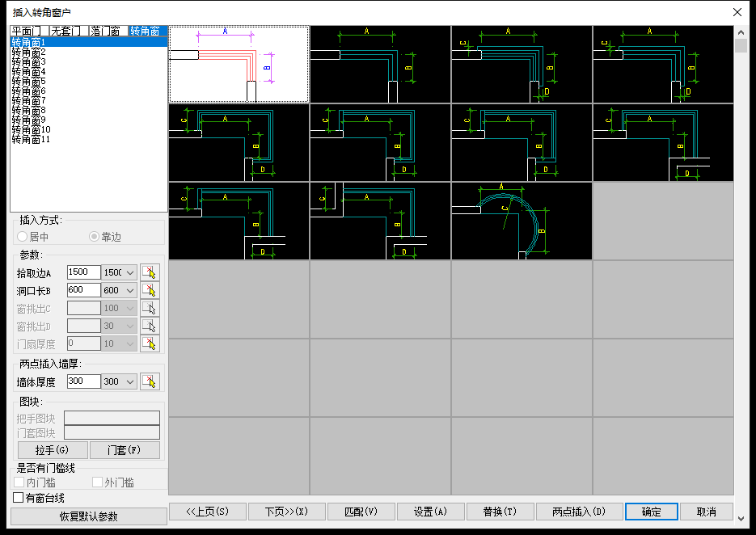Click the scrollbar down arrow of the preview grid
This screenshot has width=756, height=535.
point(741,519)
